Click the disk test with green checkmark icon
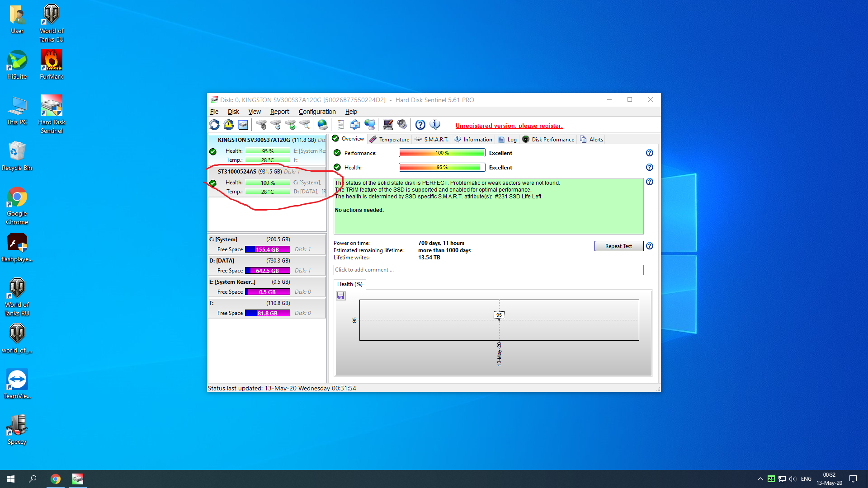Screen dimensions: 868x488 [290, 125]
